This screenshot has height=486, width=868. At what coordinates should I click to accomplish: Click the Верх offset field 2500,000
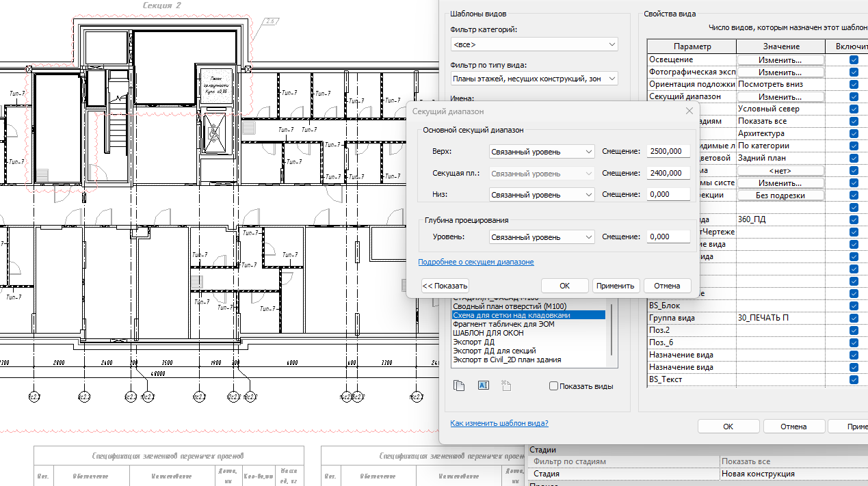point(668,151)
